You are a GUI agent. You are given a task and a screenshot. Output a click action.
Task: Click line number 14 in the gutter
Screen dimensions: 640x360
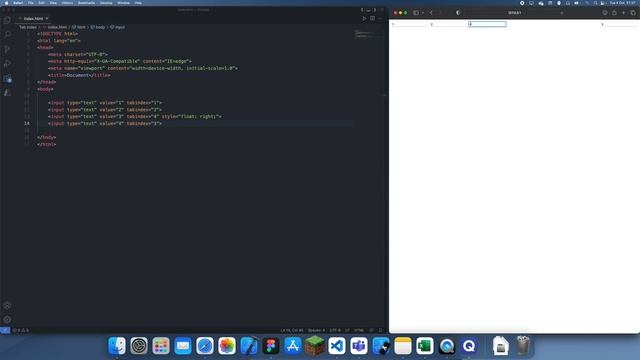27,123
